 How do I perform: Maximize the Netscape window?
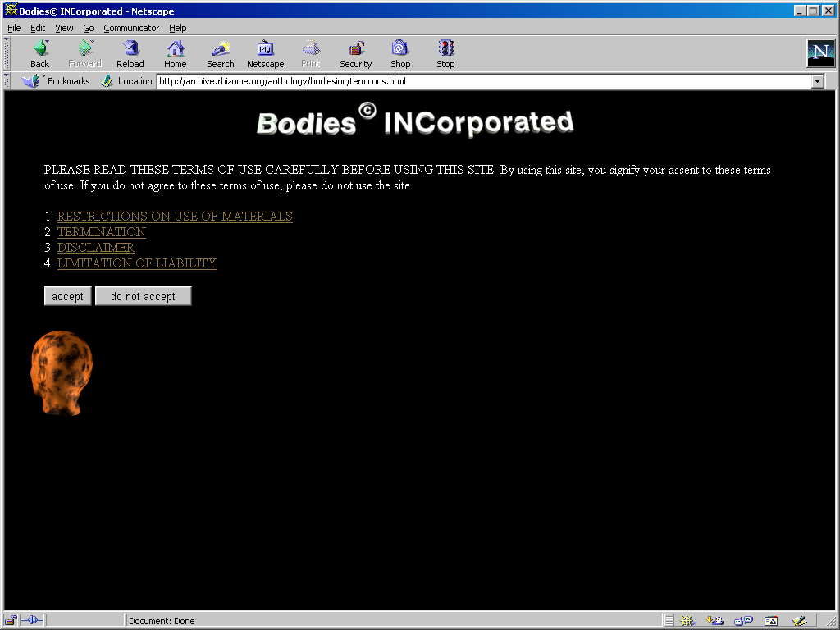(x=813, y=10)
